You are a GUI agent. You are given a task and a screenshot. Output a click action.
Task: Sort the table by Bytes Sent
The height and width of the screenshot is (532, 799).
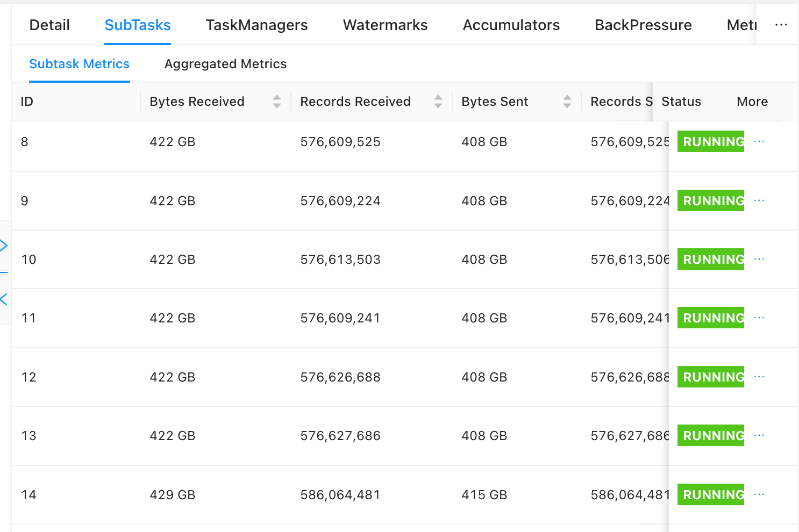567,102
